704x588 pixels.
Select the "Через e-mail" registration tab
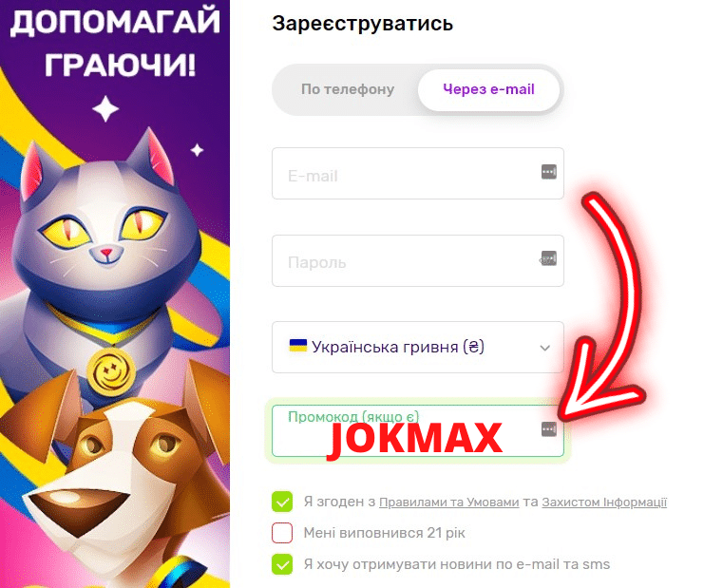488,89
